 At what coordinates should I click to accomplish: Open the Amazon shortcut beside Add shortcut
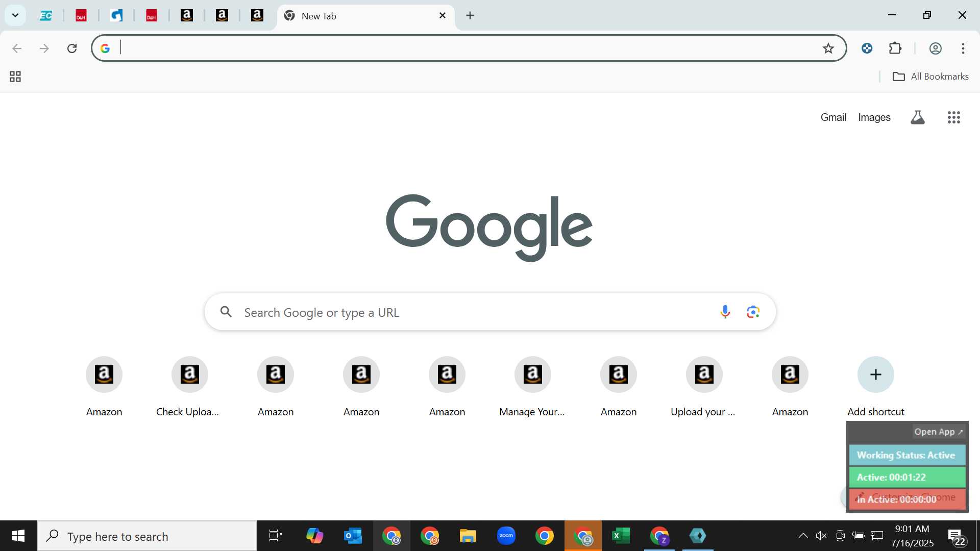(x=790, y=387)
